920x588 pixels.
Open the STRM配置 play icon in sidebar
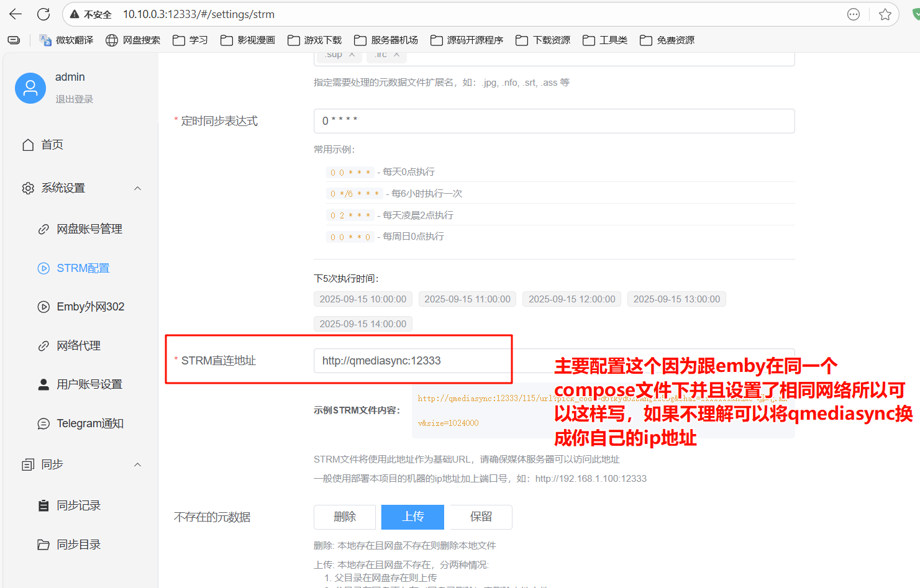click(43, 268)
